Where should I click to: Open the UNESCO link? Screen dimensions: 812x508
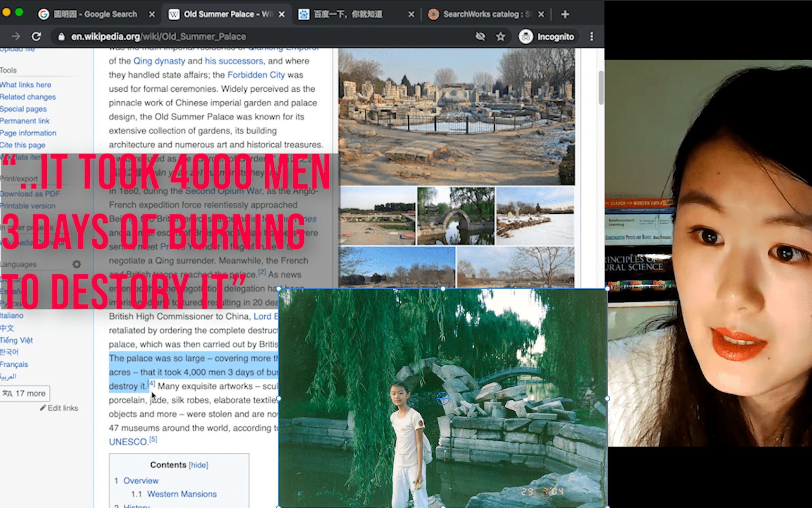point(128,442)
